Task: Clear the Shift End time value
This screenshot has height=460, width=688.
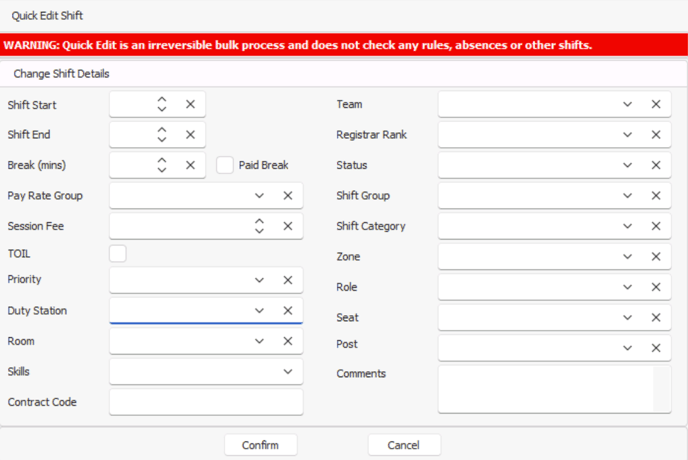Action: point(190,135)
